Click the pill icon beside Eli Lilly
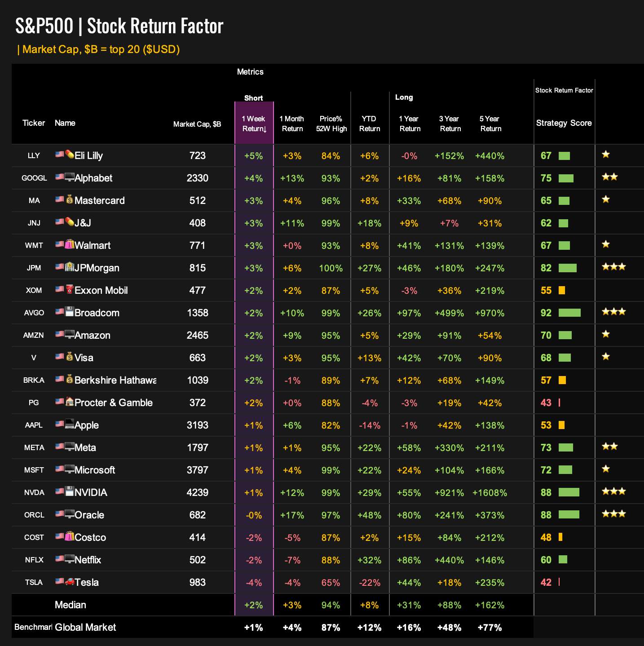644x646 pixels. click(x=70, y=155)
